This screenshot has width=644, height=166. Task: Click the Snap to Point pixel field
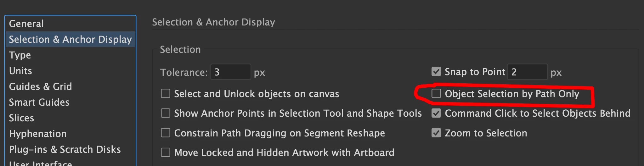click(527, 72)
